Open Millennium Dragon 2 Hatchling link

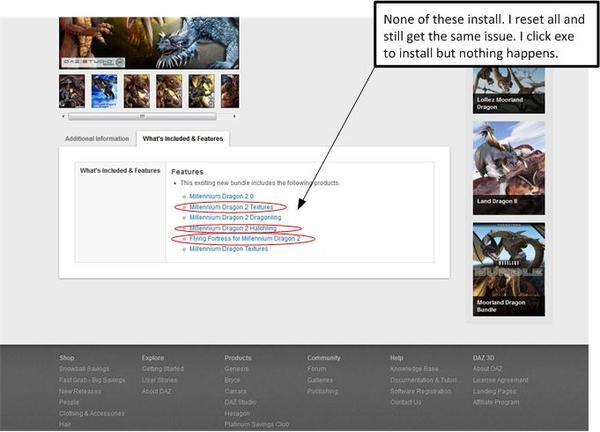pyautogui.click(x=233, y=228)
